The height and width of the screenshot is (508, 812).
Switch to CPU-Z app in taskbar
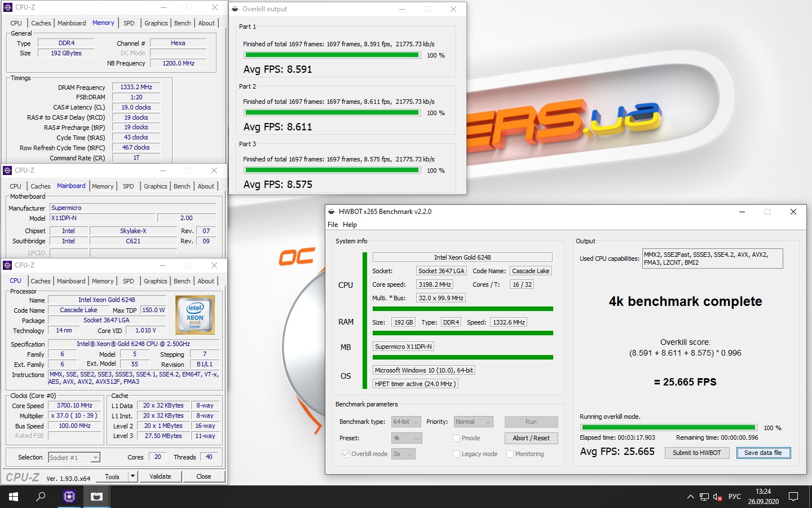(x=69, y=497)
